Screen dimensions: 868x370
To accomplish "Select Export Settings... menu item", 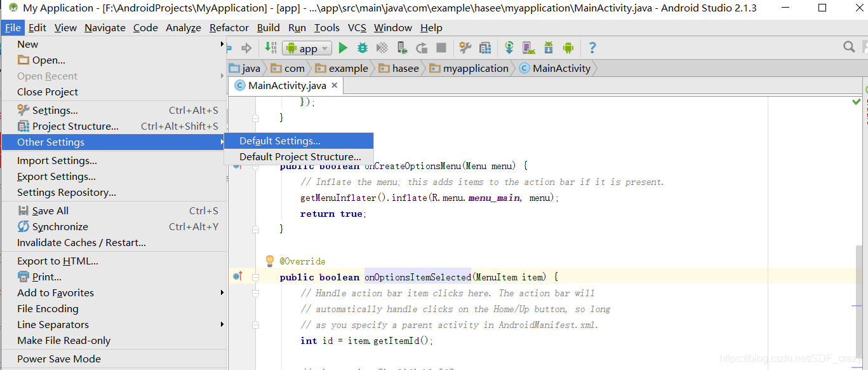I will [x=114, y=177].
